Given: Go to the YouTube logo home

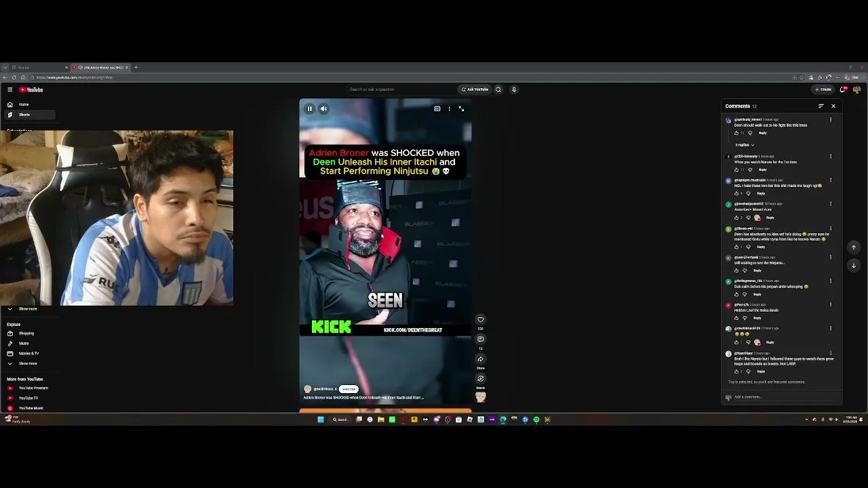Looking at the screenshot, I should click(31, 89).
